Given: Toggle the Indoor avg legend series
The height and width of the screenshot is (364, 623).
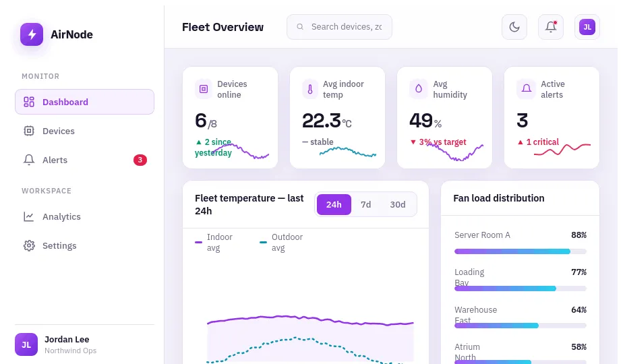Looking at the screenshot, I should click(214, 243).
